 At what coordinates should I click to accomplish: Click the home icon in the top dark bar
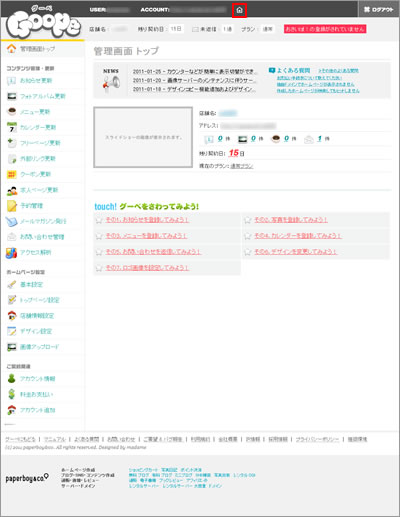(x=239, y=10)
